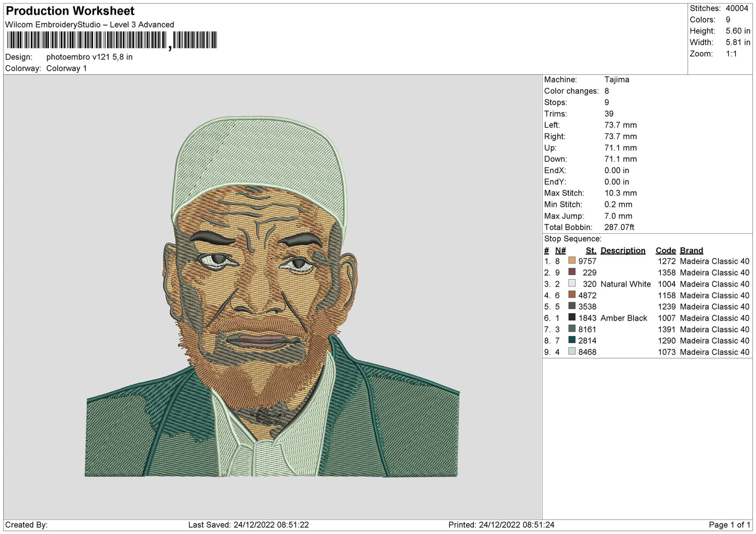Click the Natural White color swatch
This screenshot has width=756, height=534.
(x=572, y=283)
